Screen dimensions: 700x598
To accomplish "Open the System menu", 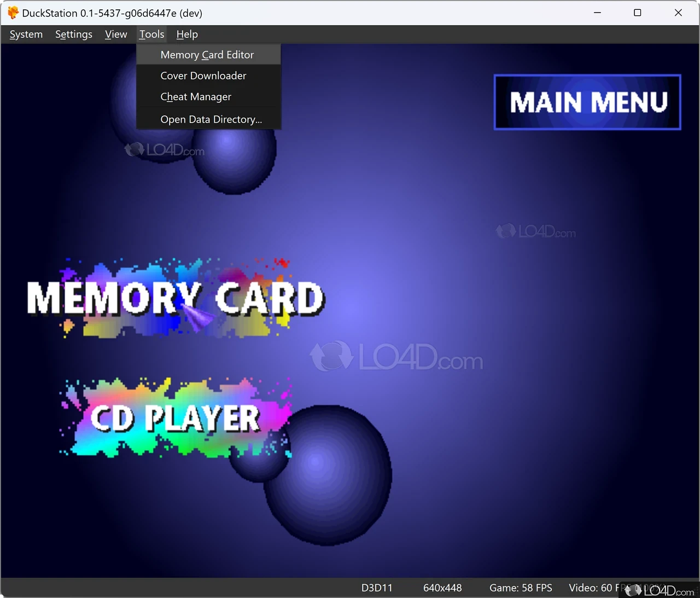I will [x=26, y=34].
